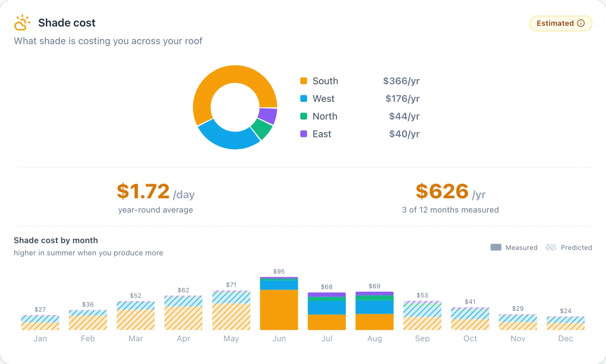Click the $69 label above August
This screenshot has width=606, height=364.
point(375,286)
